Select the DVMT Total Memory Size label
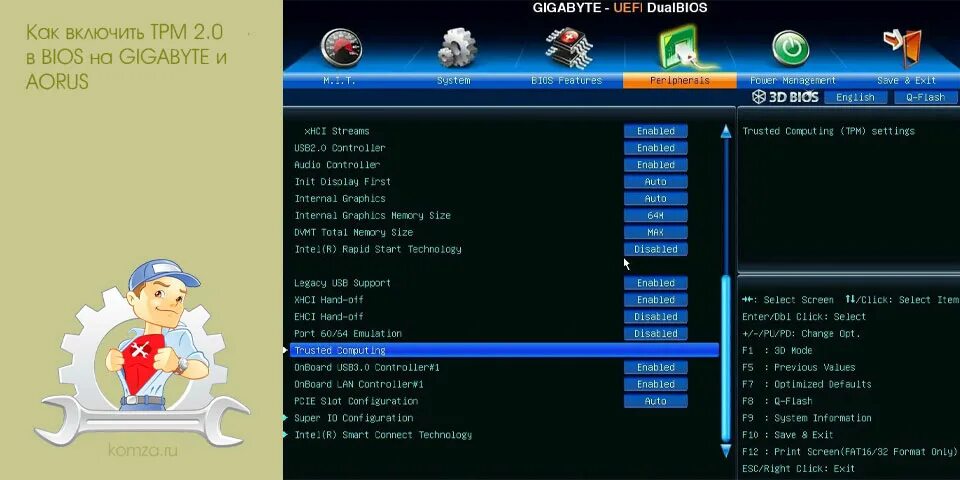The width and height of the screenshot is (960, 480). tap(353, 233)
